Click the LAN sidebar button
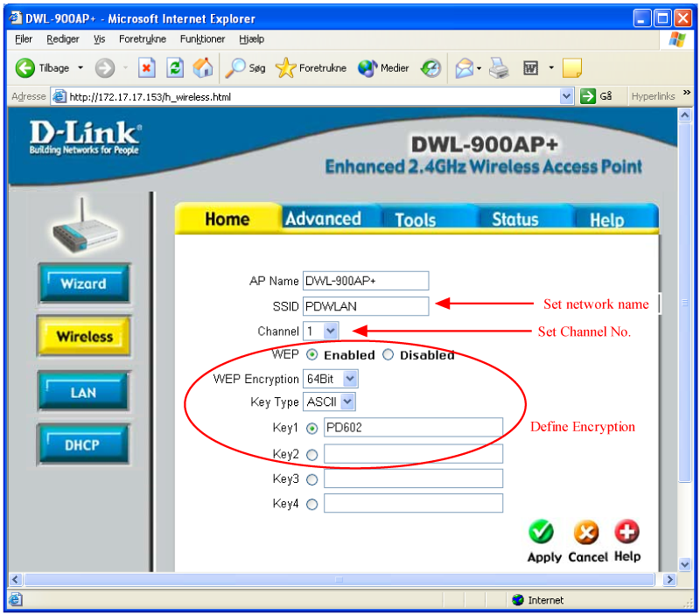Image resolution: width=700 pixels, height=615 pixels. coord(84,392)
